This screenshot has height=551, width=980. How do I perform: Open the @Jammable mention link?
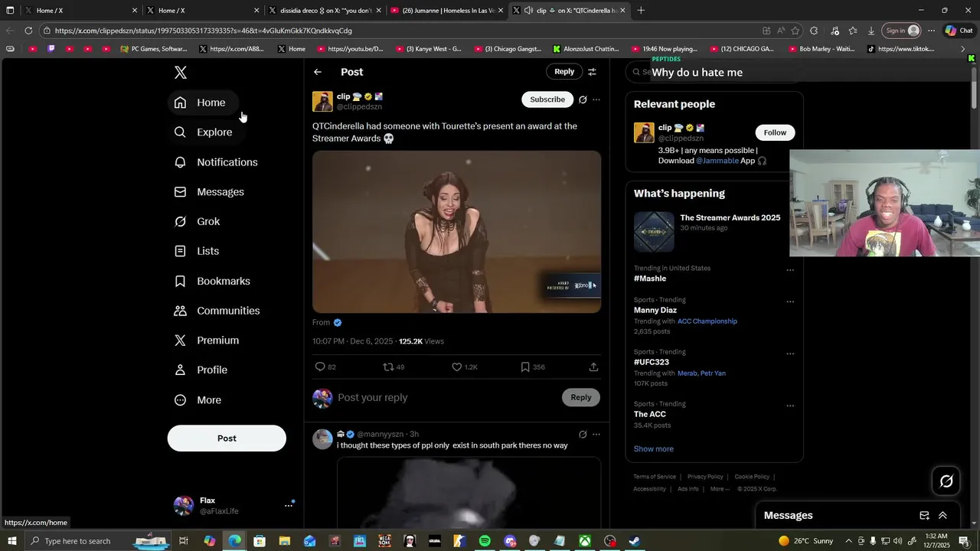click(717, 161)
